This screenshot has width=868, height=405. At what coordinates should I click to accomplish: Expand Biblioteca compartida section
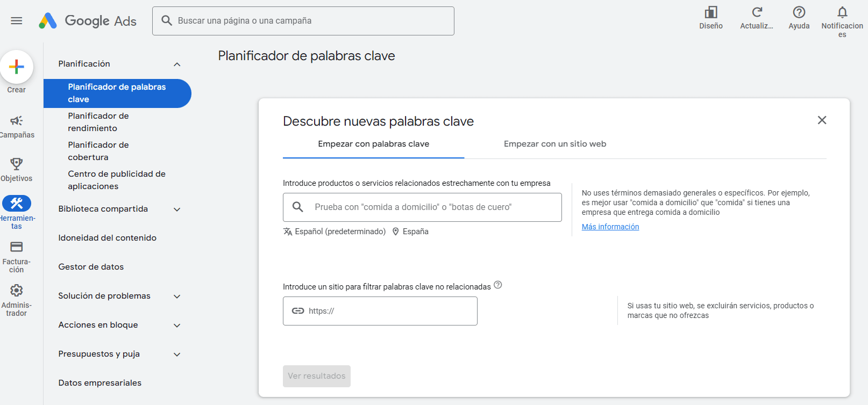click(x=177, y=209)
